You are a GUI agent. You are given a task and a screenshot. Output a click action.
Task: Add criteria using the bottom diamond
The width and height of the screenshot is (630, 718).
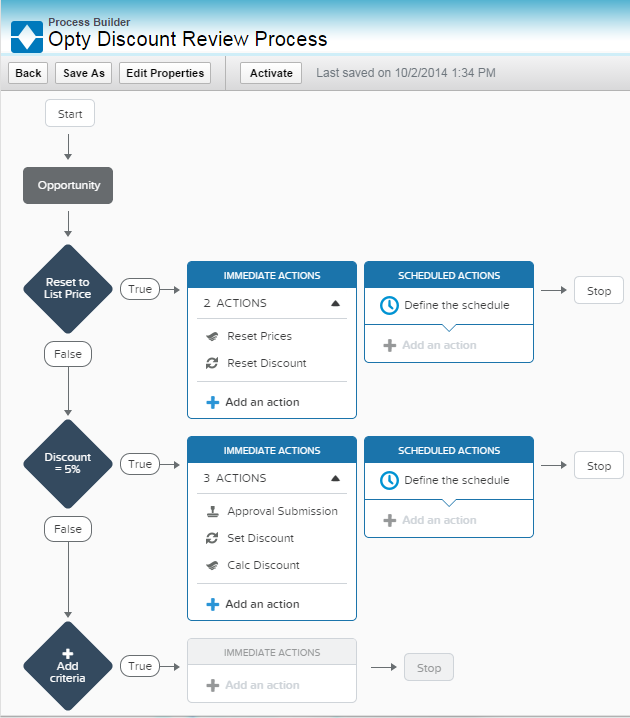point(68,666)
